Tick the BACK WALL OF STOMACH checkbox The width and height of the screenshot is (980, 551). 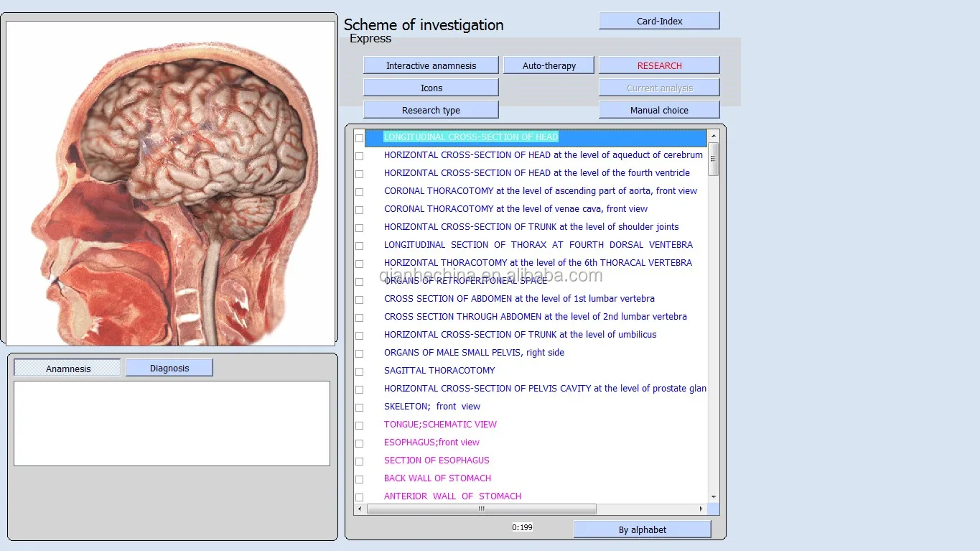tap(359, 479)
